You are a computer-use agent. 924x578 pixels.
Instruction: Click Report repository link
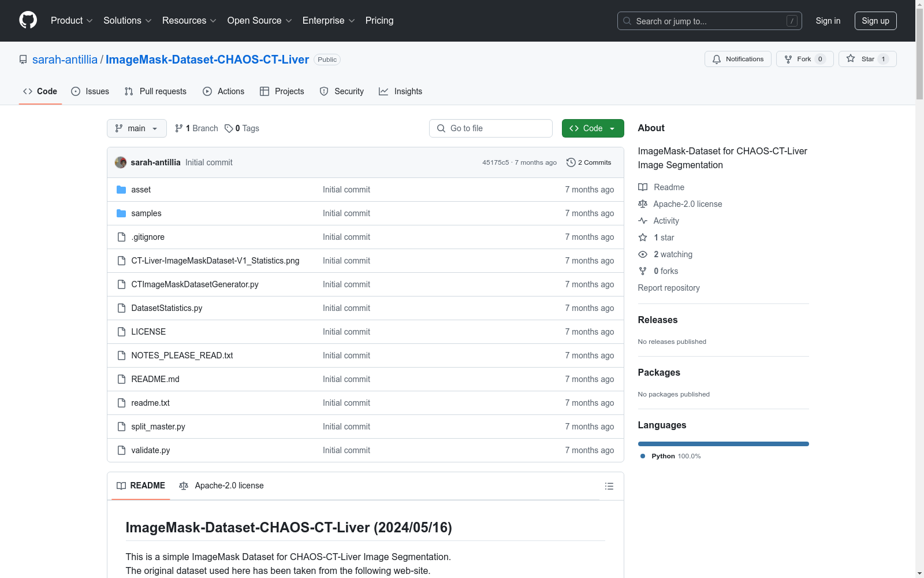(669, 288)
